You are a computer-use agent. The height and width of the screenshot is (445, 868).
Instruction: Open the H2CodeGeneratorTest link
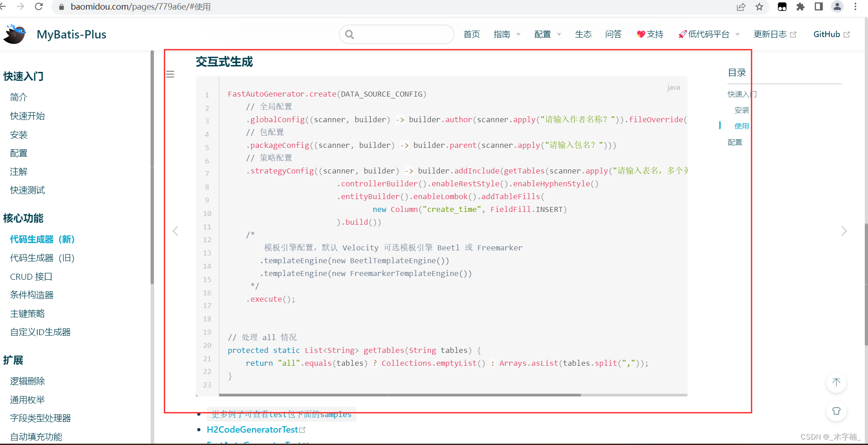click(256, 429)
